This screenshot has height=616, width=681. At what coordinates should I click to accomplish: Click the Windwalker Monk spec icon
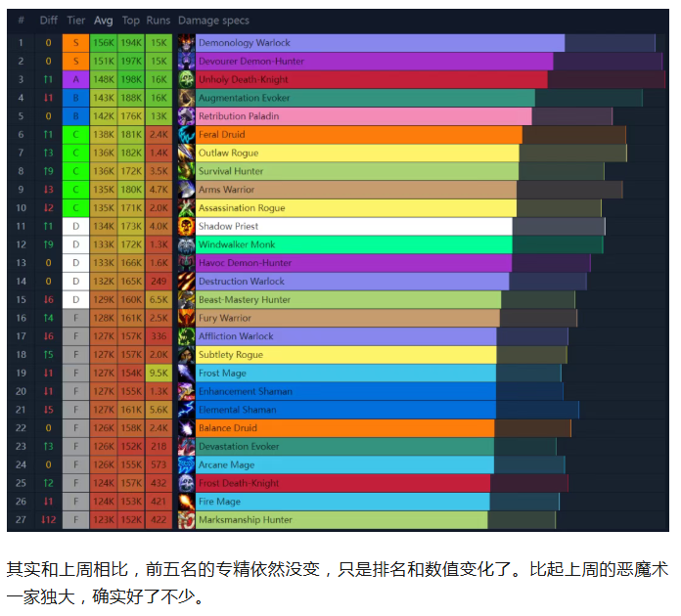tap(186, 244)
